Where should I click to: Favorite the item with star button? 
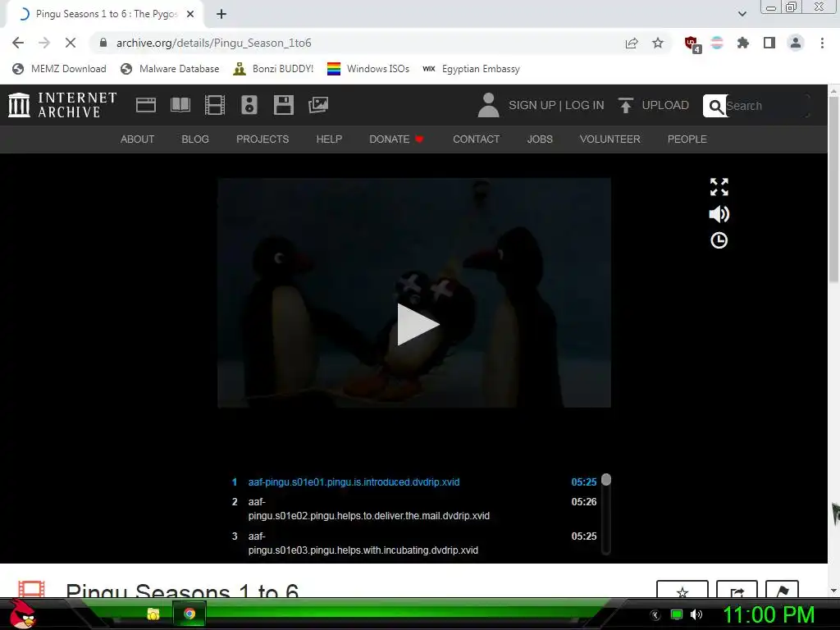click(682, 589)
